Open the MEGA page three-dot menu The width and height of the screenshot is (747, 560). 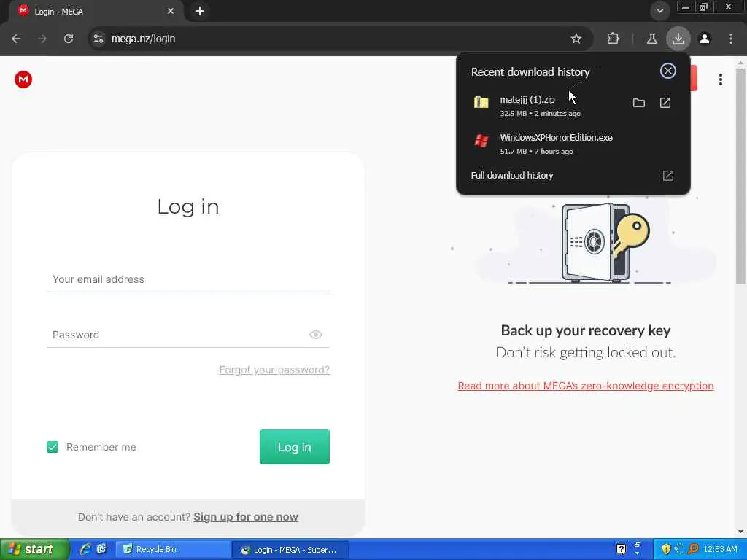[x=720, y=79]
